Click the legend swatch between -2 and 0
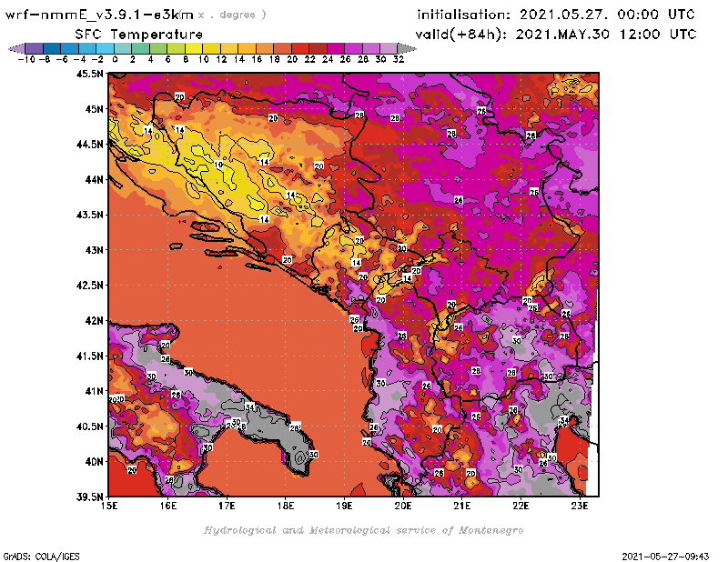The height and width of the screenshot is (562, 728). (105, 48)
